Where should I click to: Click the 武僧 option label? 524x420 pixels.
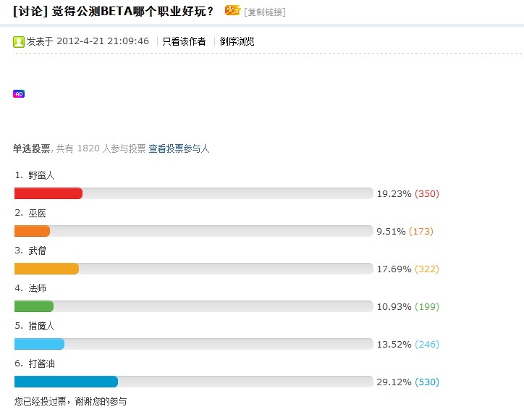click(x=38, y=251)
